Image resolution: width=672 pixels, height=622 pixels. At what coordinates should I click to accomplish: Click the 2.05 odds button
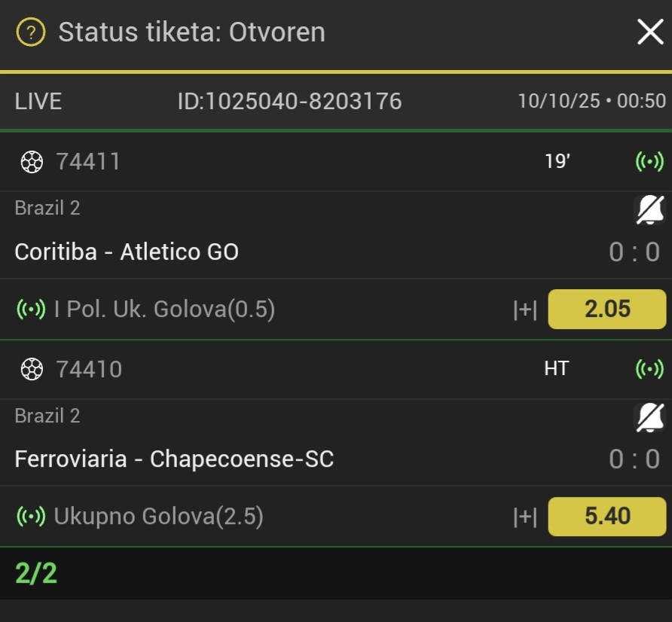click(x=606, y=309)
